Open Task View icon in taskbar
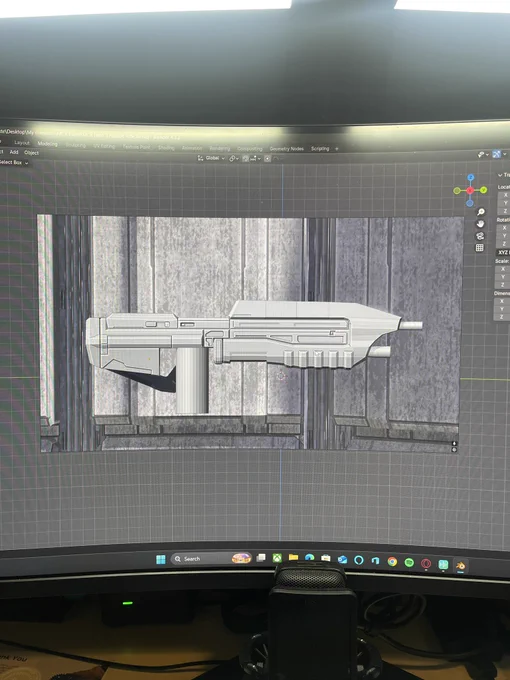The width and height of the screenshot is (510, 680). click(261, 558)
